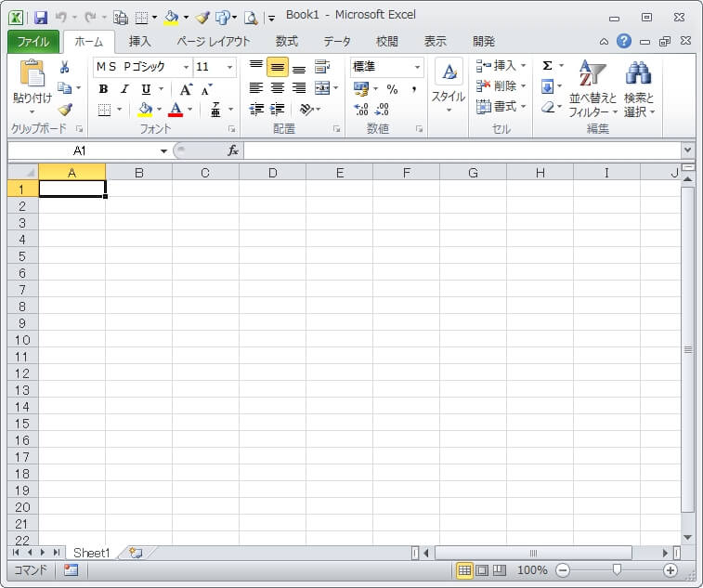
Task: Click the Save icon in quick access toolbar
Action: 41,18
